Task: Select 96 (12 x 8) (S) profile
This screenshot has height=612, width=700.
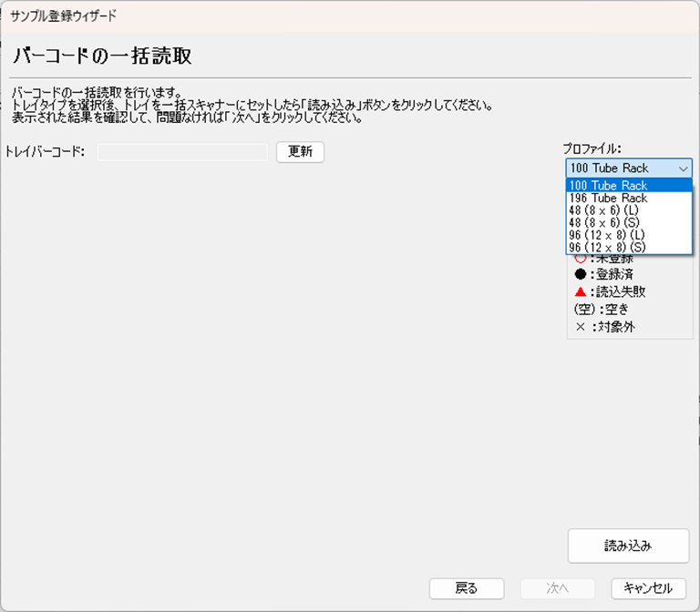Action: (x=607, y=248)
